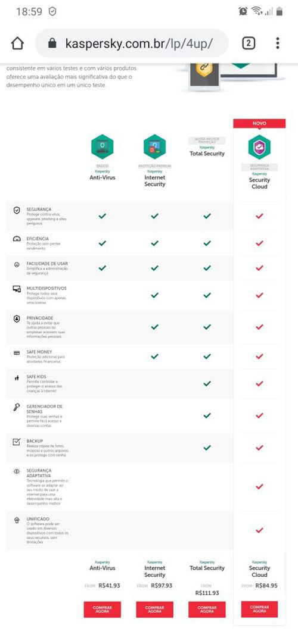This screenshot has width=298, height=644.
Task: Click Comprar Agora under Internet Security
Action: click(x=154, y=609)
